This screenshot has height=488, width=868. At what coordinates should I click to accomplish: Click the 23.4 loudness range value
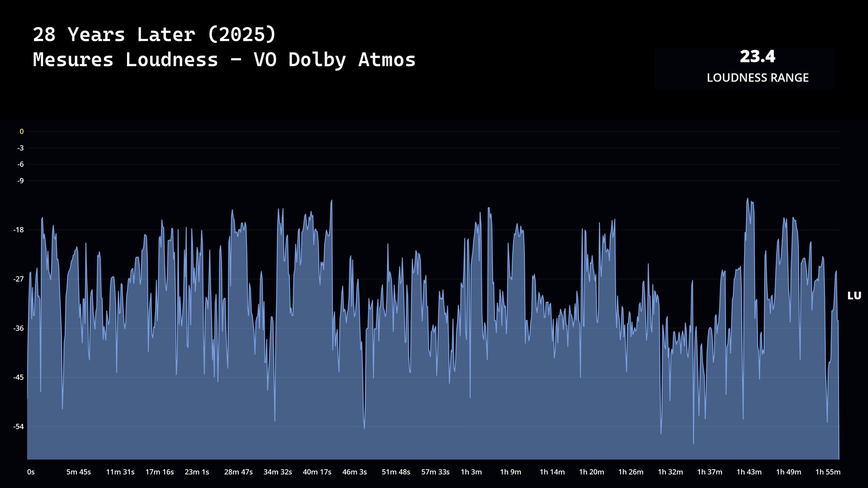757,57
